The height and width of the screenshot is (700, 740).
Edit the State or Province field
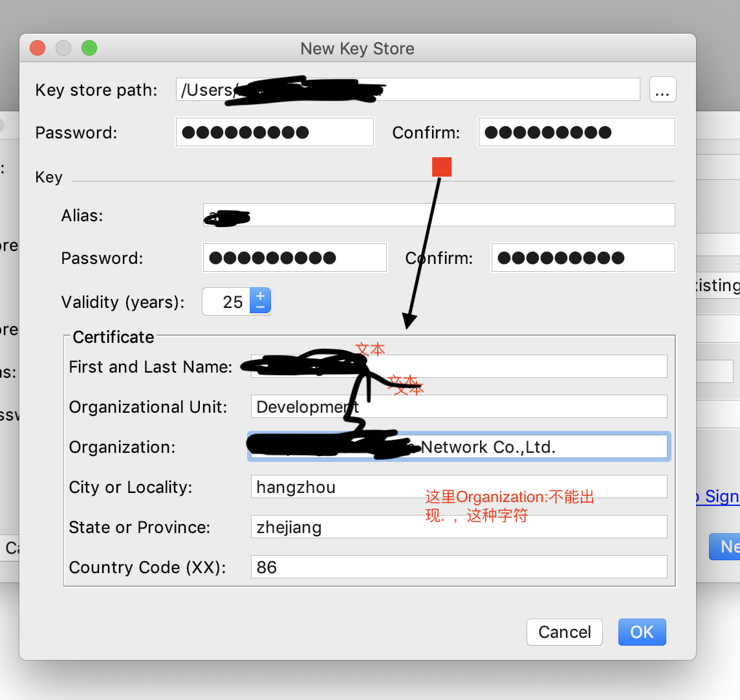[459, 527]
